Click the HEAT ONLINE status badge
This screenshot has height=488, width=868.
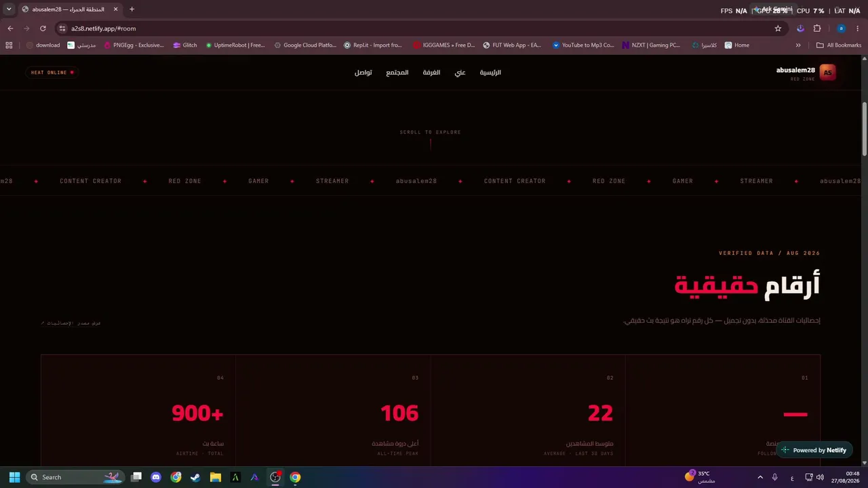[x=52, y=73]
